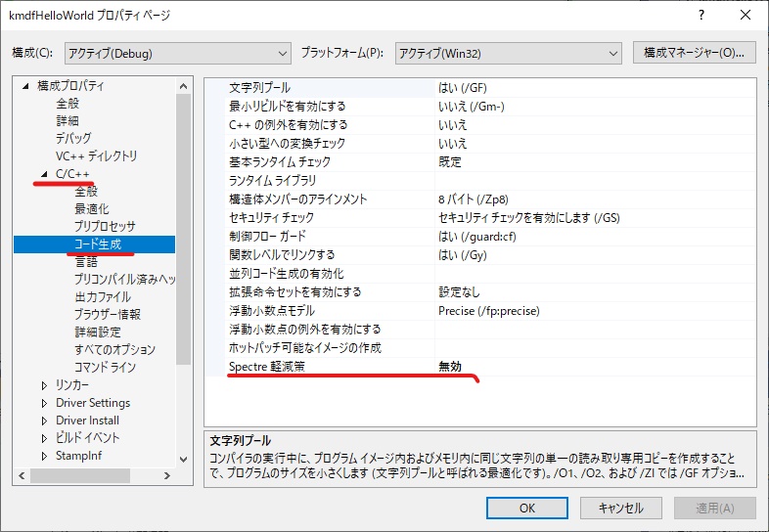Select コード生成 in the tree
The image size is (769, 532).
98,244
